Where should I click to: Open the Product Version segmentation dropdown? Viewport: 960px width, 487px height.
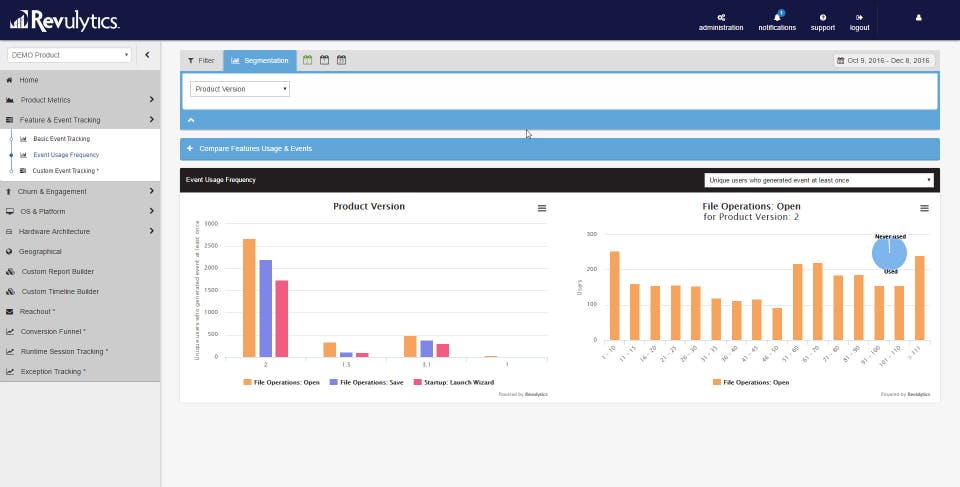[239, 89]
